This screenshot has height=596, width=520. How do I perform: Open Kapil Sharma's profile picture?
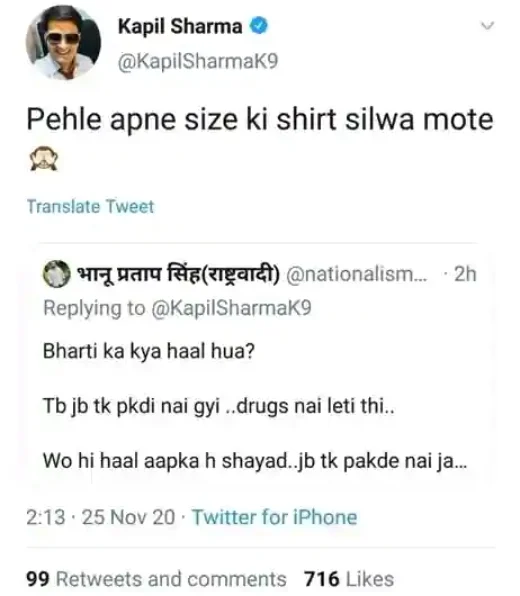pos(63,42)
